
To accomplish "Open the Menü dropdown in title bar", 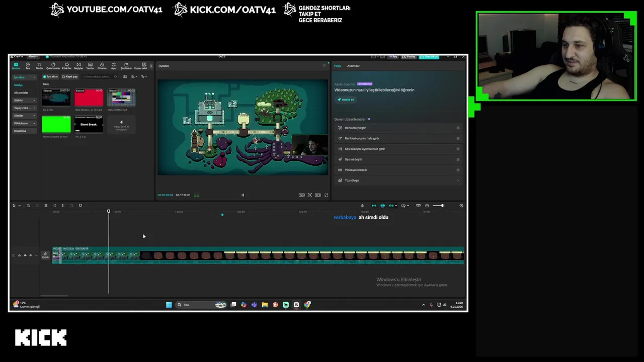I will coord(33,56).
